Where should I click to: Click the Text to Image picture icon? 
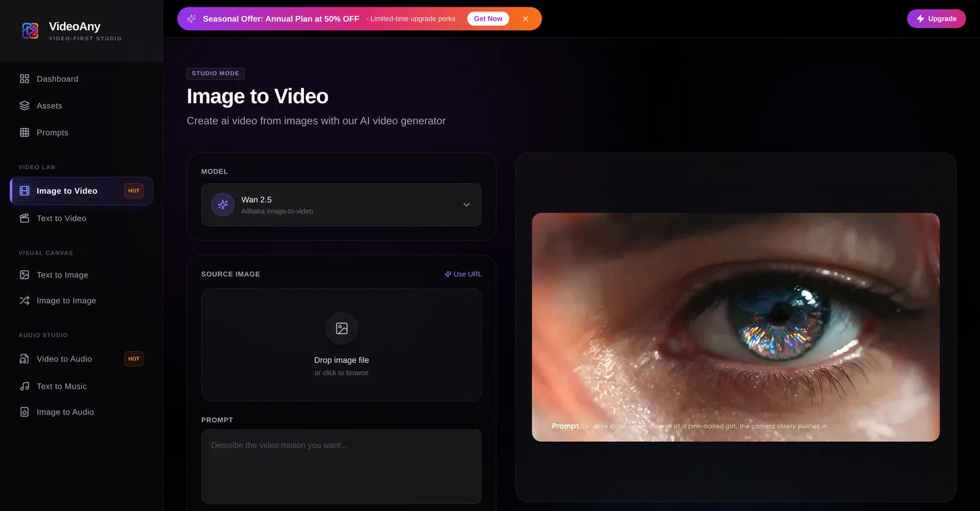click(25, 275)
